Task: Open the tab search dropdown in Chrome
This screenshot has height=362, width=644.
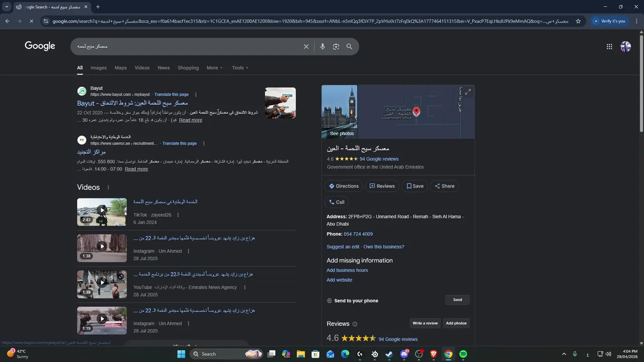Action: coord(7,7)
